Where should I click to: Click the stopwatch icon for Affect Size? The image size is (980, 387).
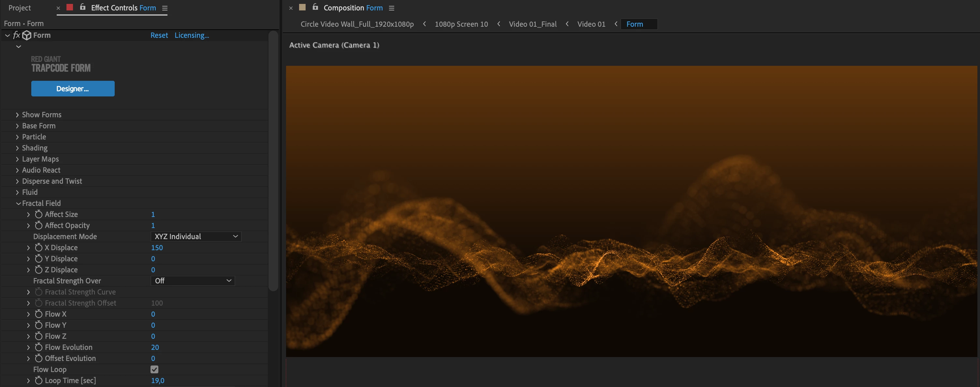[x=38, y=214]
